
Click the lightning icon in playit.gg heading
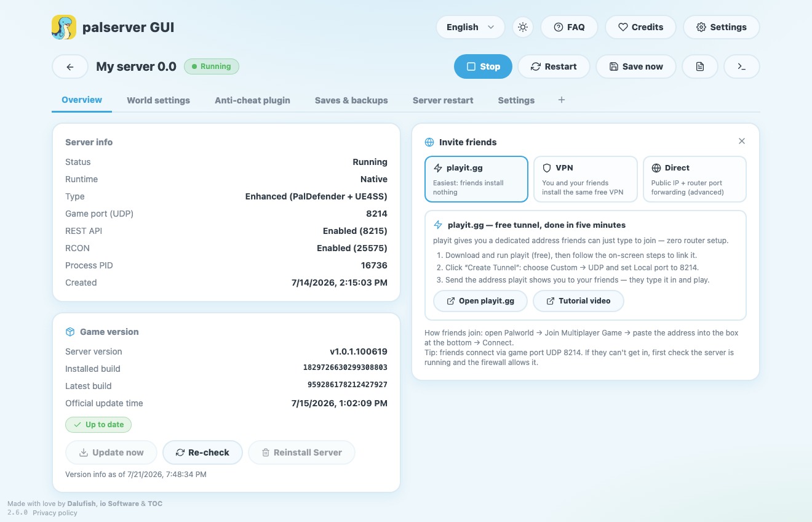click(438, 225)
